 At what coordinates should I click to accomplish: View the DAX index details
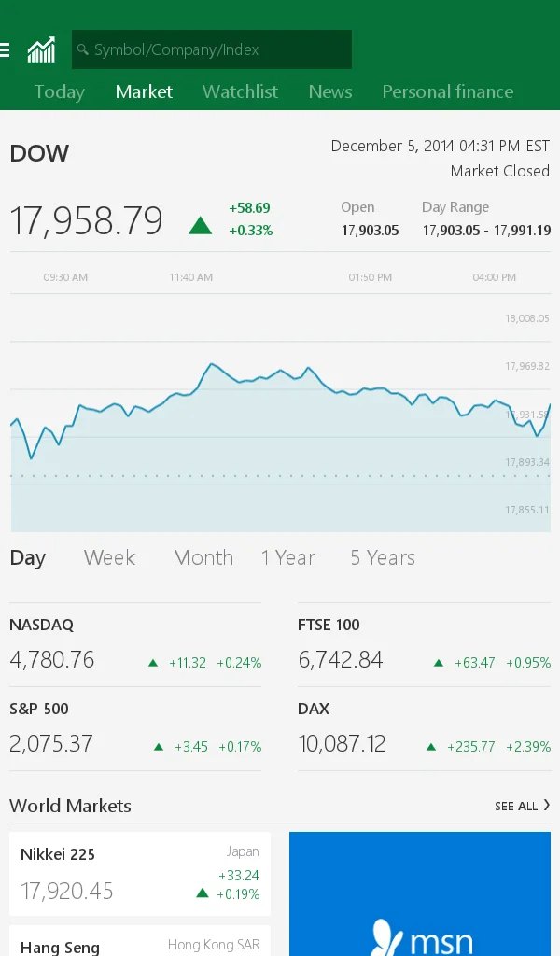(424, 729)
